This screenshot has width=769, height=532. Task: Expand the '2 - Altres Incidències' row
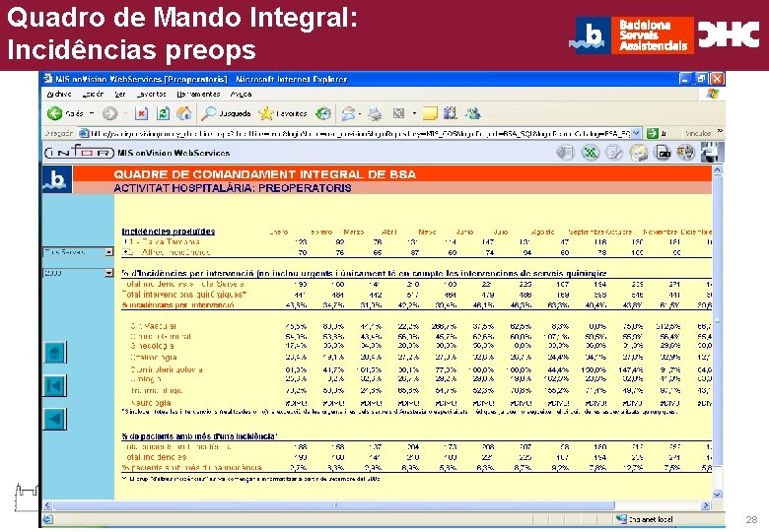pyautogui.click(x=127, y=252)
